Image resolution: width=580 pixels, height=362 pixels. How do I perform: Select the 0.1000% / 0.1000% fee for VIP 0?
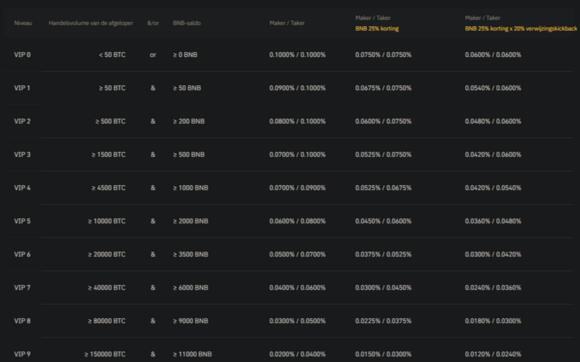click(x=297, y=55)
